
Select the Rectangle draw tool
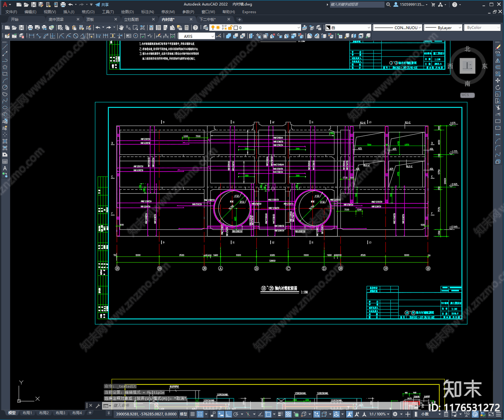coord(5,74)
